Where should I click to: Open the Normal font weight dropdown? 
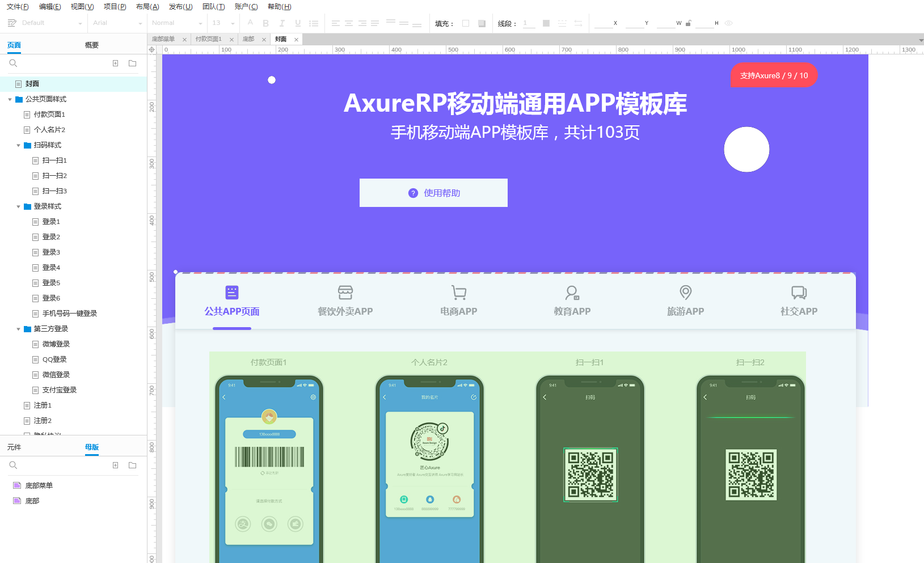point(200,24)
